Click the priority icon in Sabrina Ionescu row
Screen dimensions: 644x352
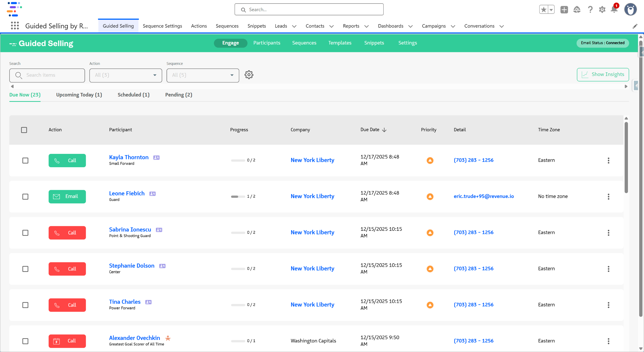(x=430, y=233)
